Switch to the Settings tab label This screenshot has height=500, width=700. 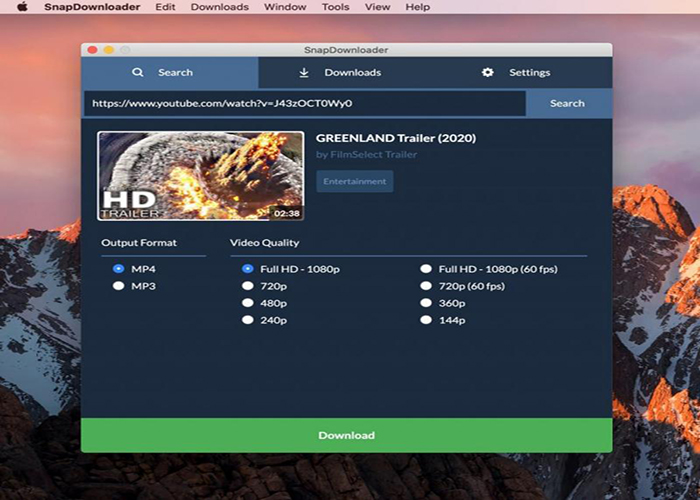click(529, 72)
